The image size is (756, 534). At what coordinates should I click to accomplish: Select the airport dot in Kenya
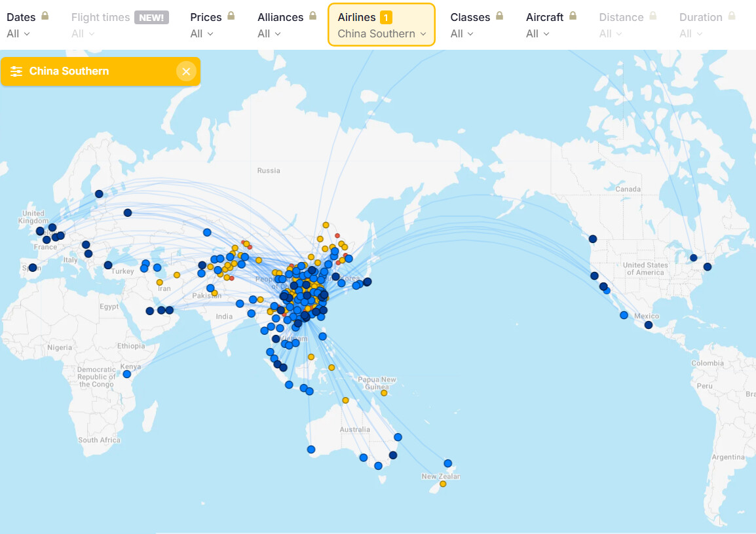click(x=127, y=374)
